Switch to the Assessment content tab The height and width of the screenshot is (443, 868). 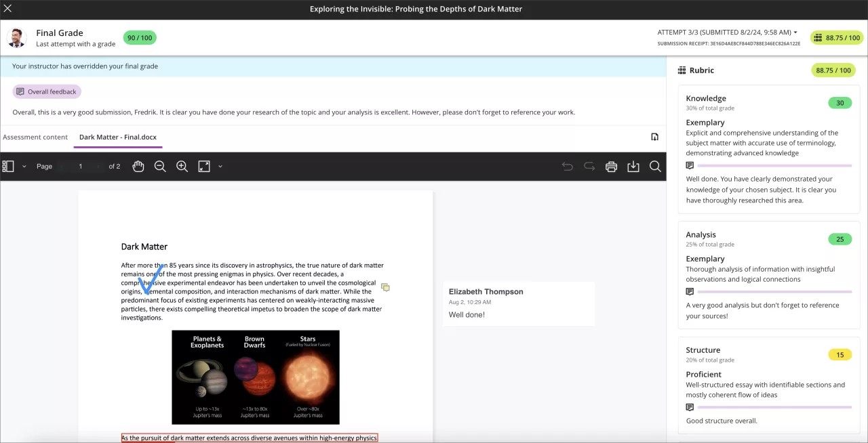click(x=35, y=137)
